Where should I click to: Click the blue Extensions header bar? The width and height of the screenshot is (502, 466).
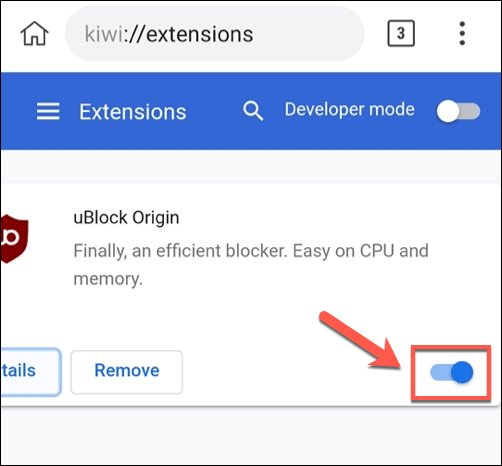251,111
